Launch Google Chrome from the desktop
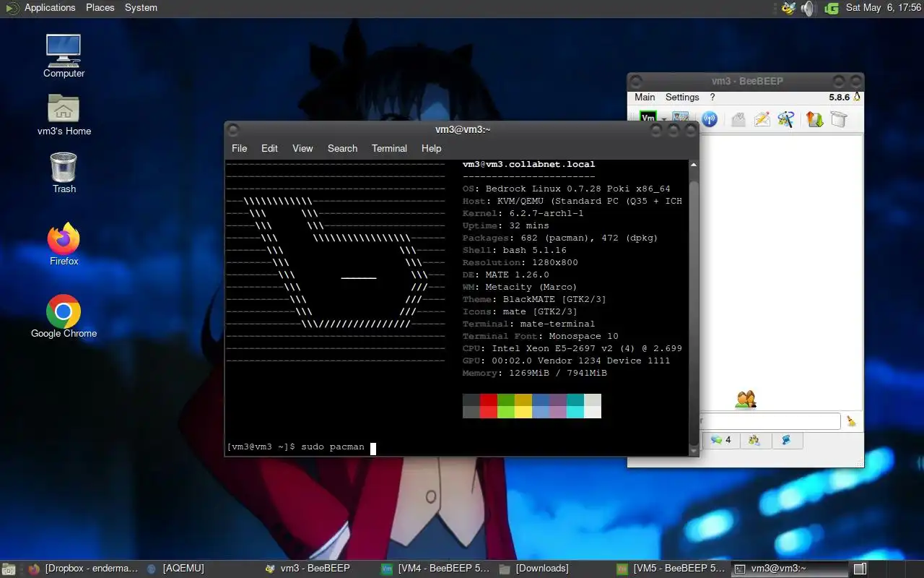The width and height of the screenshot is (924, 578). pos(64,317)
